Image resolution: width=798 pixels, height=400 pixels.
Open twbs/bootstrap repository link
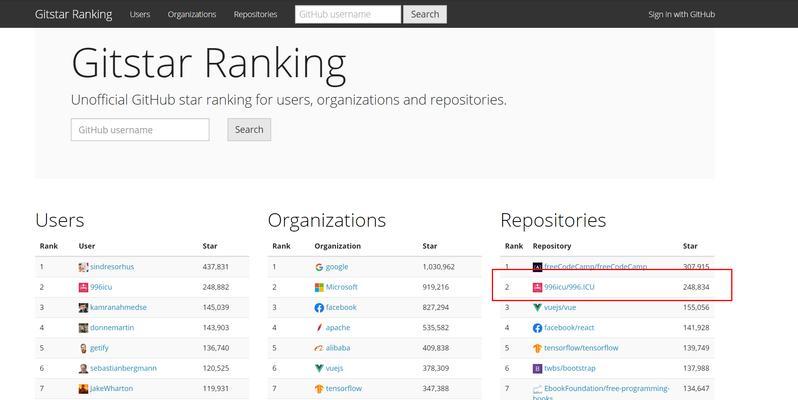point(569,368)
